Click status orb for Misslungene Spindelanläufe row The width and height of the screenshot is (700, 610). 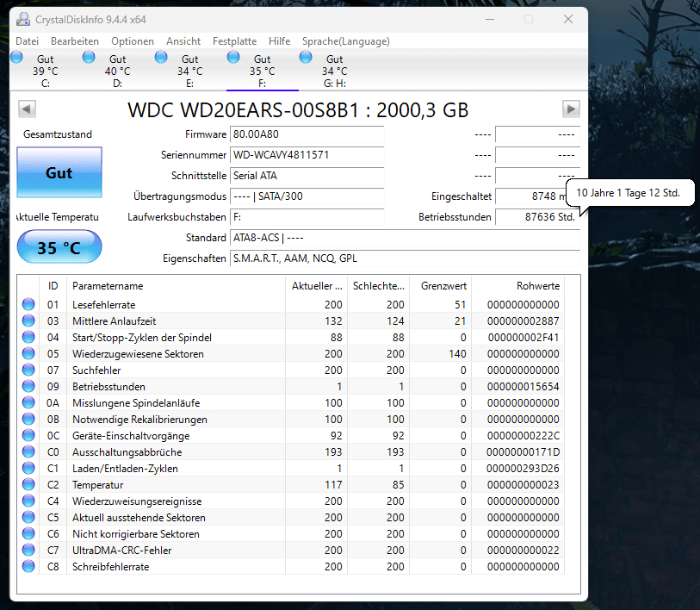[x=28, y=402]
